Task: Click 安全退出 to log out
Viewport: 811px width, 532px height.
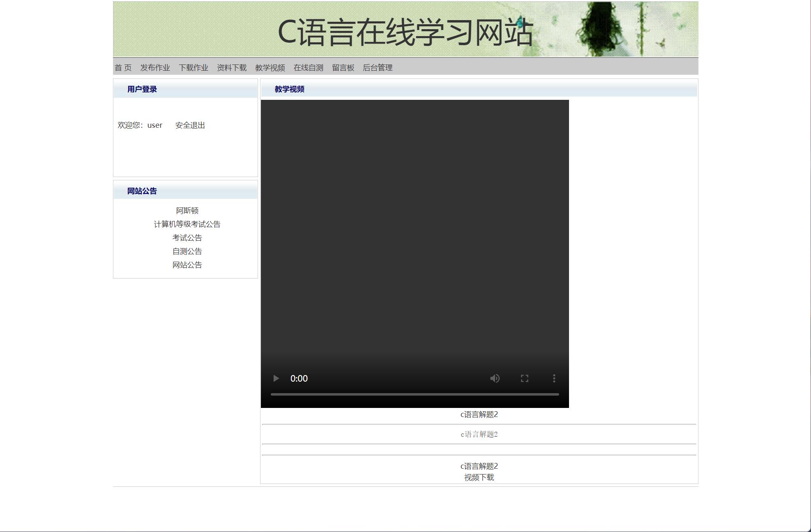Action: coord(190,125)
